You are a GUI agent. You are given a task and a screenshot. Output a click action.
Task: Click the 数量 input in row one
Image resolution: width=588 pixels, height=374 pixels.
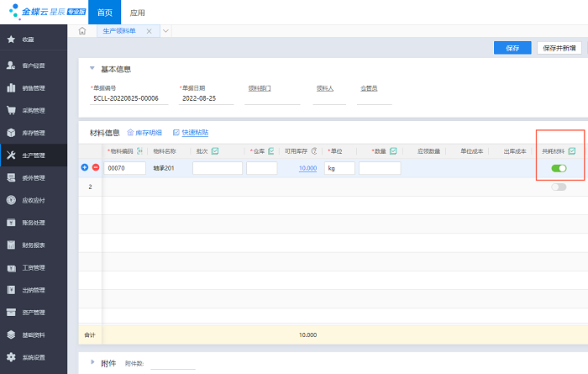tap(379, 168)
